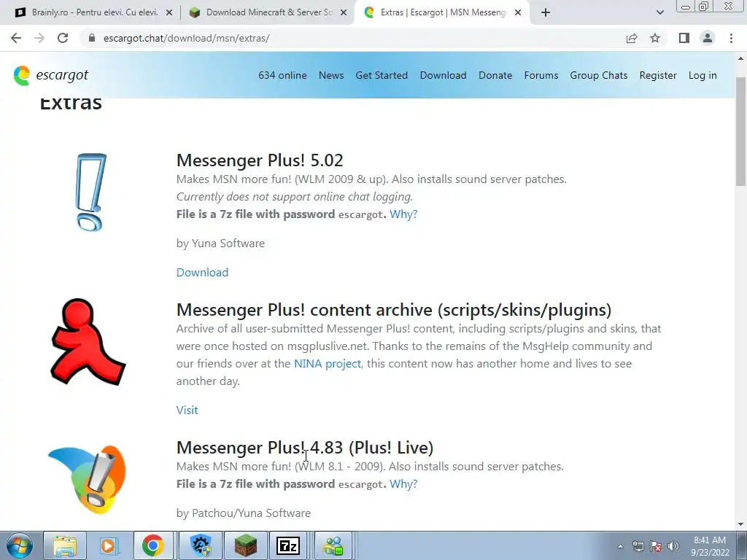
Task: Open the Windows Start menu
Action: pos(19,545)
